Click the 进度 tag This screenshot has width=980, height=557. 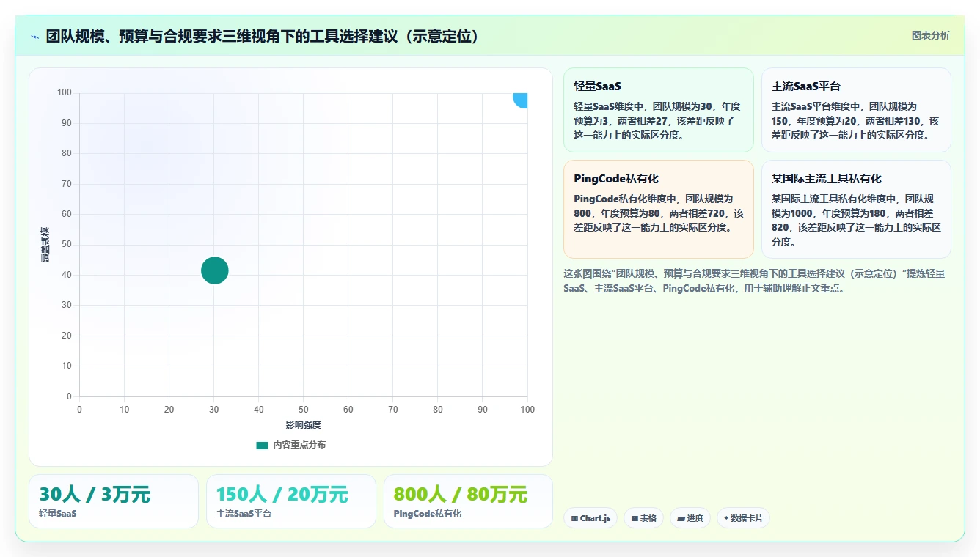click(690, 518)
